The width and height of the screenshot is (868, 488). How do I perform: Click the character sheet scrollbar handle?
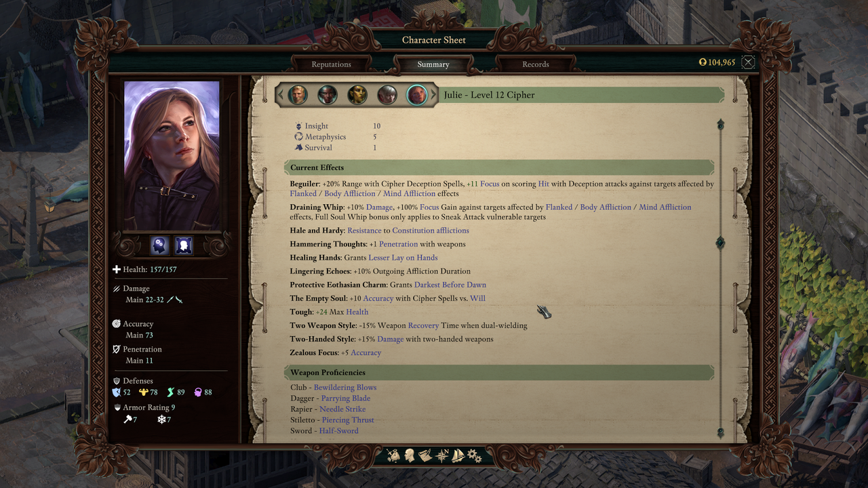[720, 243]
